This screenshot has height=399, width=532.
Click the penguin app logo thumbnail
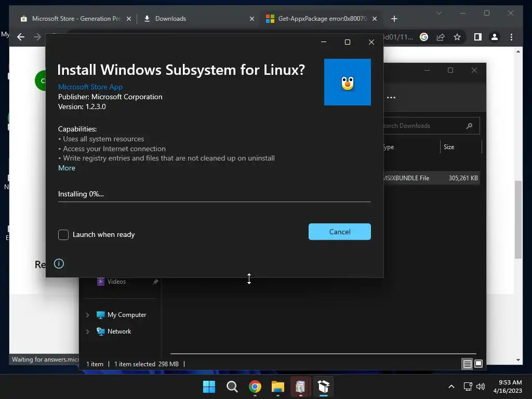348,82
